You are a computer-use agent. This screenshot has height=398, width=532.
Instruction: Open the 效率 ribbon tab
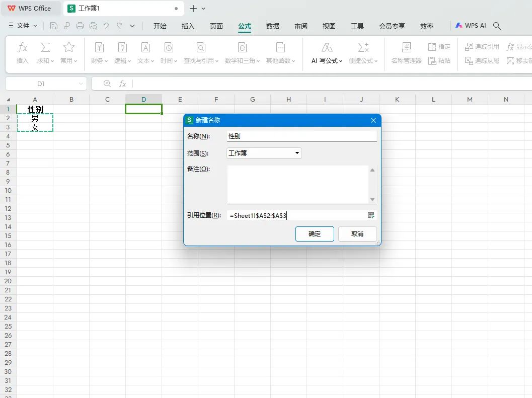(x=427, y=26)
